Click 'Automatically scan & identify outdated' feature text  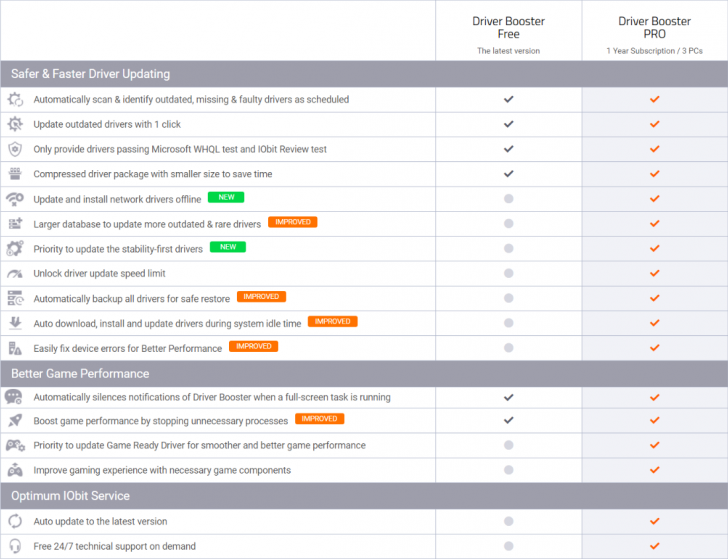click(191, 99)
